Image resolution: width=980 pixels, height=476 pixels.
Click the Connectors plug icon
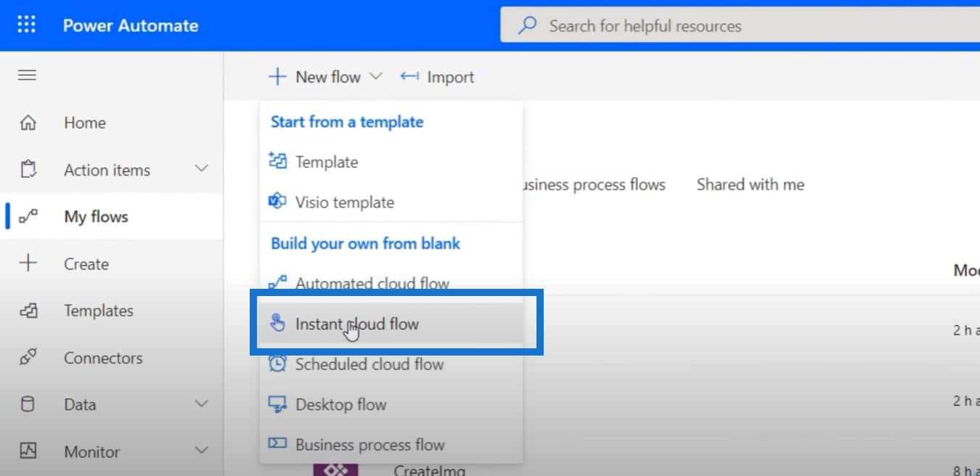point(28,358)
